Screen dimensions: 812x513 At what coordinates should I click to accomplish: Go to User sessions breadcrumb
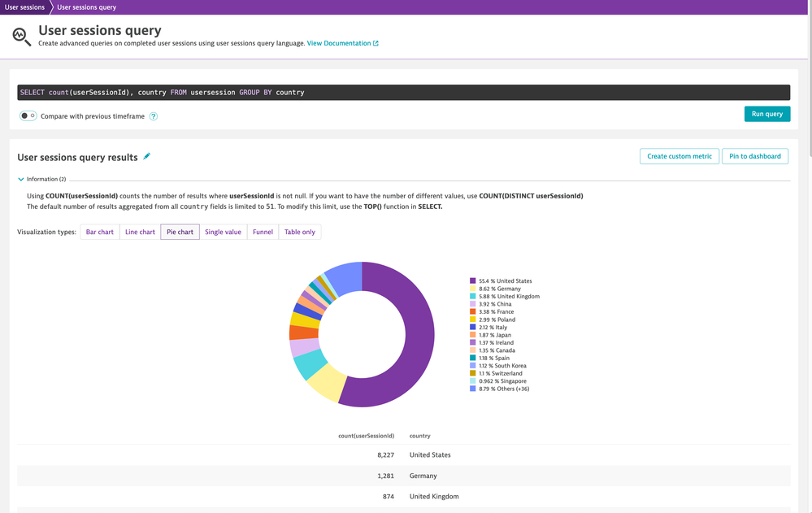point(24,7)
